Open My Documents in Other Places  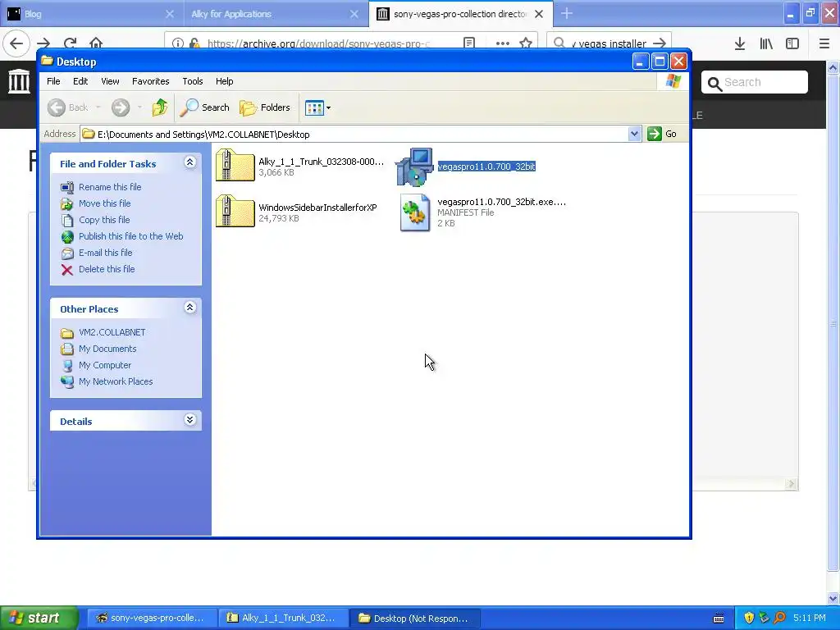point(107,349)
